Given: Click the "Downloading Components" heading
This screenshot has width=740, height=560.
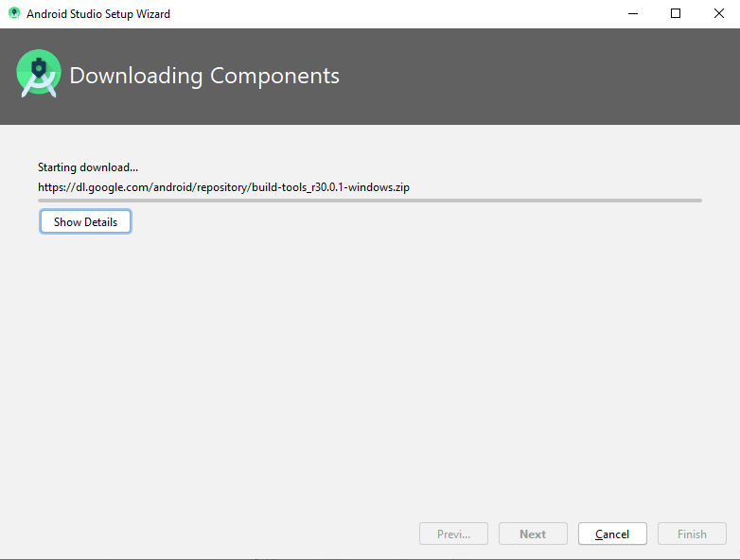Looking at the screenshot, I should pyautogui.click(x=204, y=76).
